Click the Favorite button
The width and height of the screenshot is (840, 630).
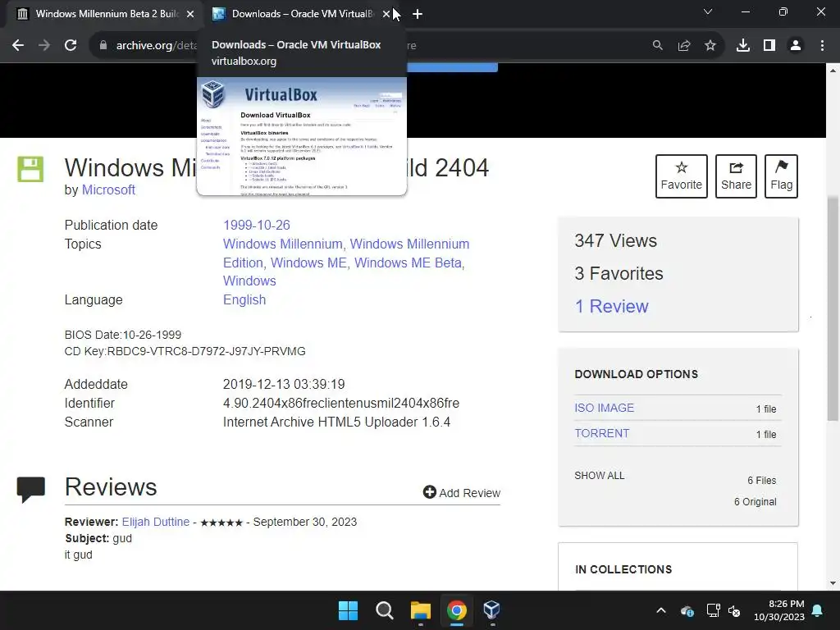[682, 176]
